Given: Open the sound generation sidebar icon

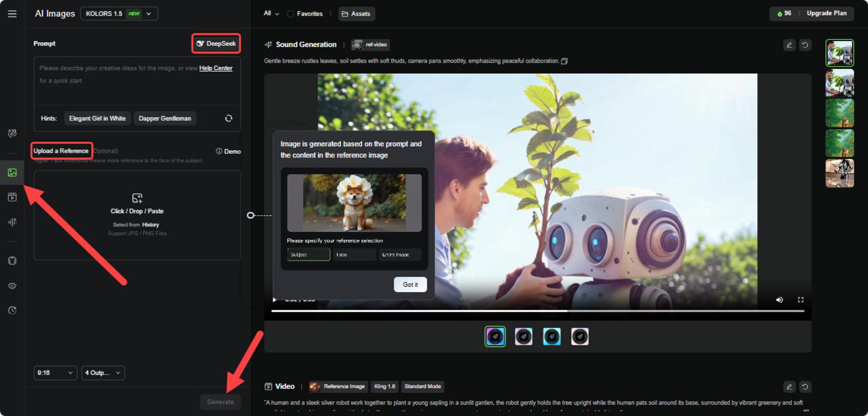Looking at the screenshot, I should pyautogui.click(x=12, y=222).
